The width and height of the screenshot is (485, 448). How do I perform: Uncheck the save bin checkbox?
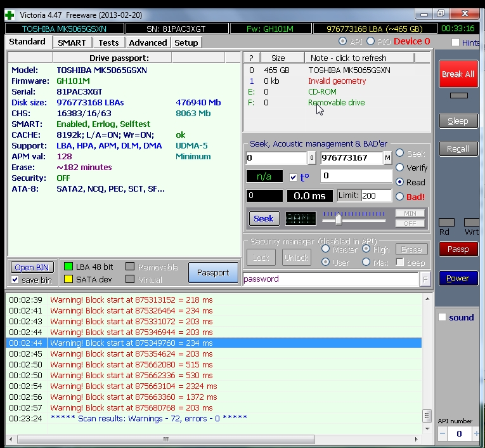15,280
